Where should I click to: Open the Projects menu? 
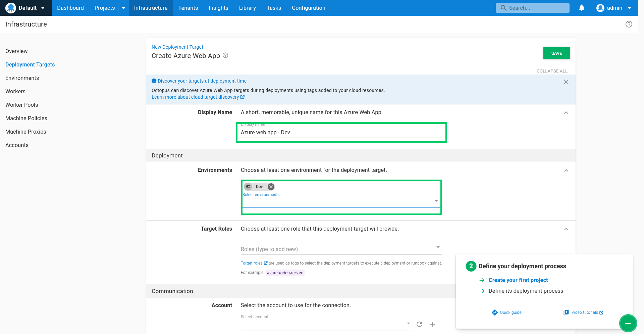point(105,8)
